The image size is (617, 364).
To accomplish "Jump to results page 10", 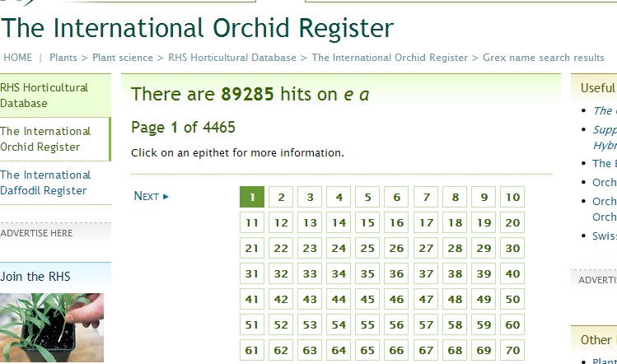I will [512, 197].
